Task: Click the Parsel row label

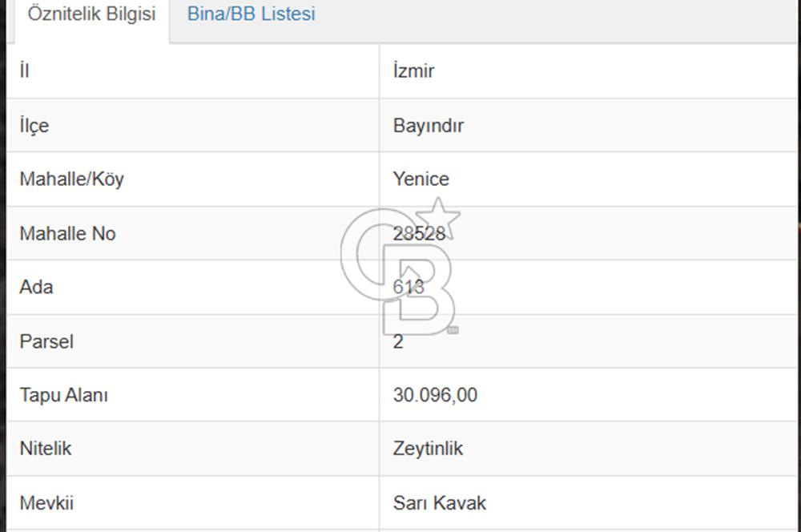Action: 46,341
